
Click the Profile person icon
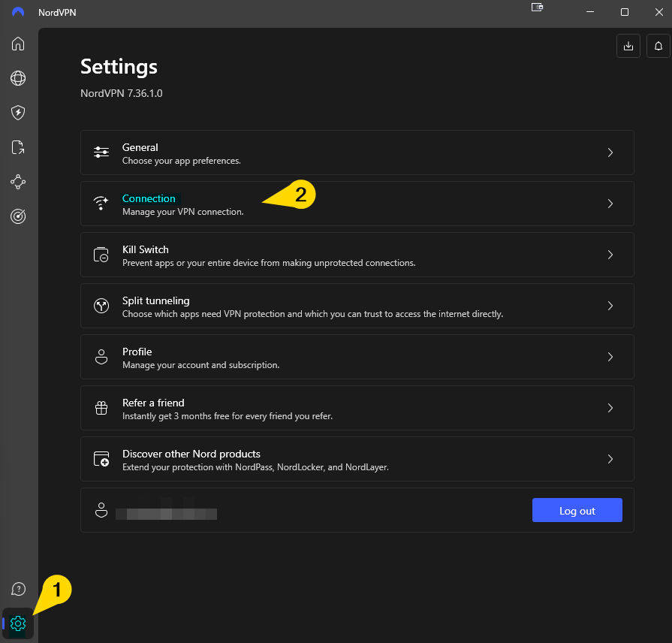pyautogui.click(x=101, y=357)
